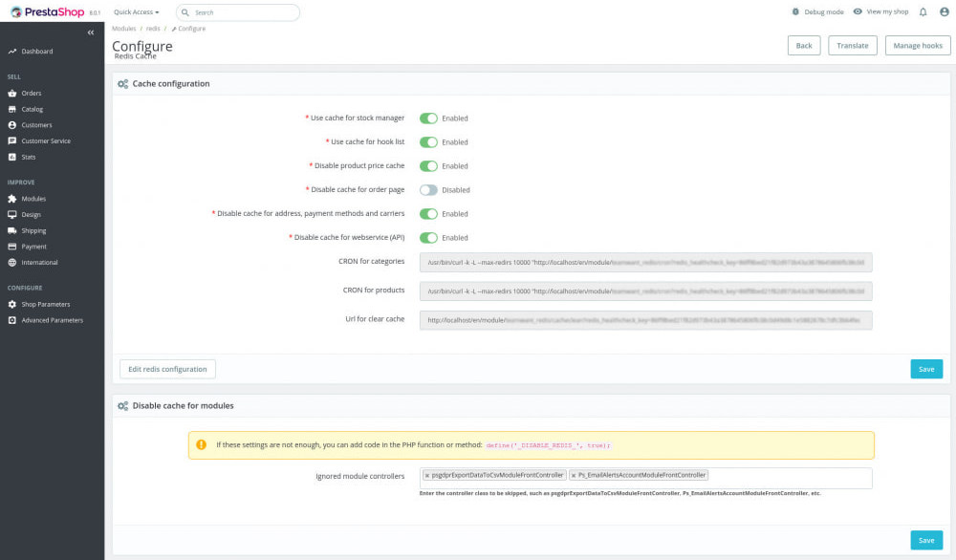Click the Debug mode bug icon

[795, 11]
